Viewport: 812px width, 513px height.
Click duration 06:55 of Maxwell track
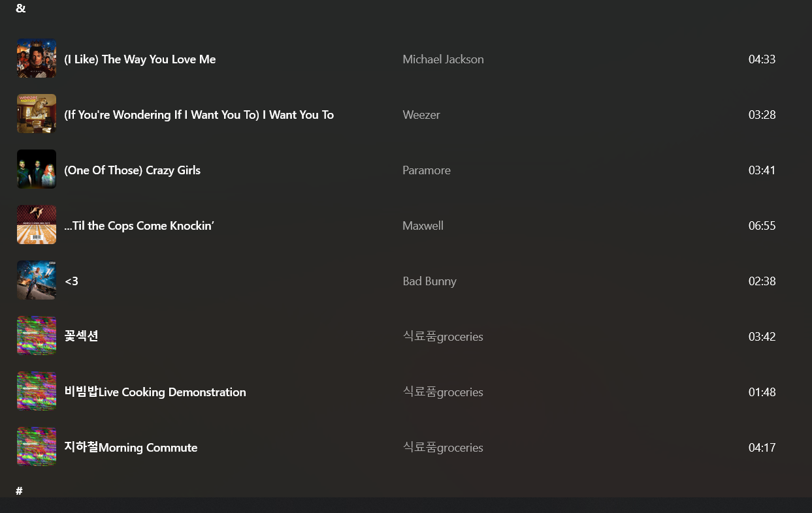point(762,226)
